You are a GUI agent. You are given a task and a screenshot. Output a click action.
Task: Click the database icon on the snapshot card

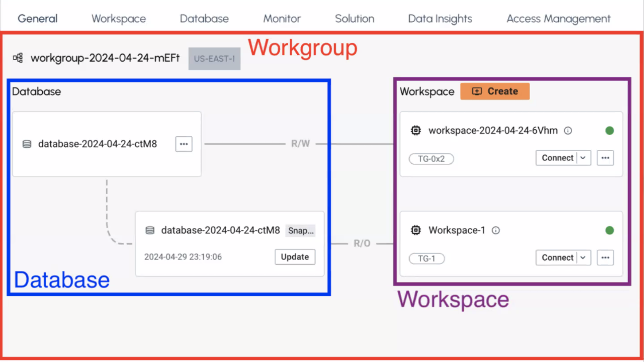pyautogui.click(x=149, y=230)
